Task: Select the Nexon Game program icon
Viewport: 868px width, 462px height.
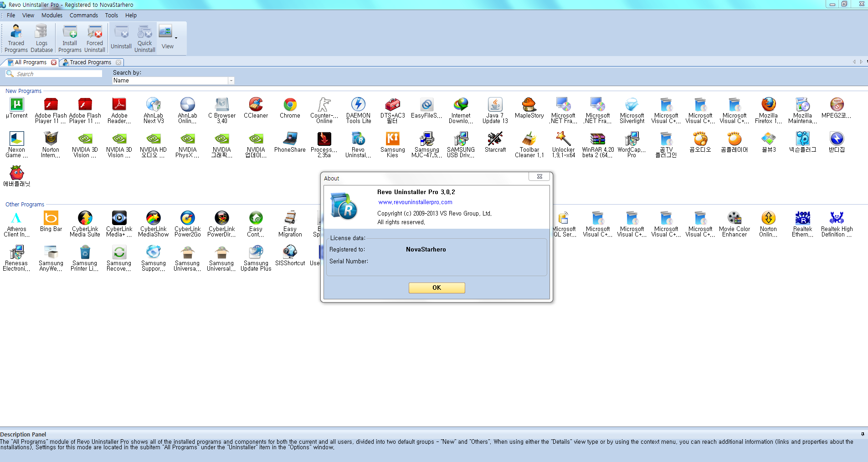Action: [16, 144]
